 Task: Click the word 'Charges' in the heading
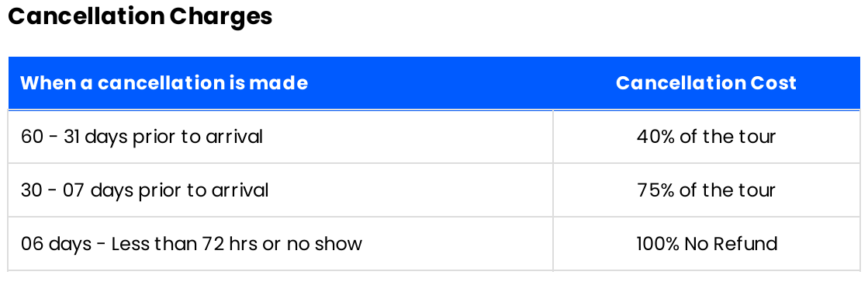(x=221, y=16)
